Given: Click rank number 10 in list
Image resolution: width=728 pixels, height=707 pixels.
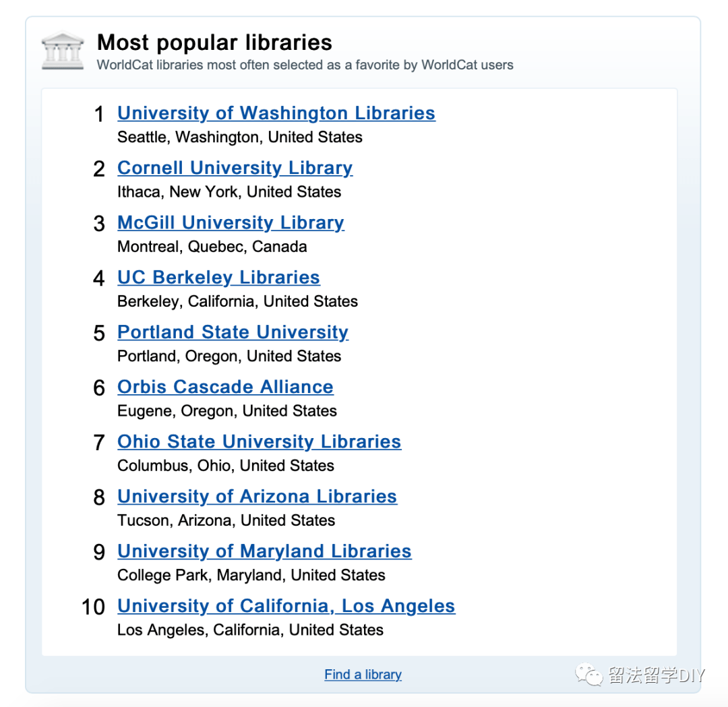Looking at the screenshot, I should (94, 607).
